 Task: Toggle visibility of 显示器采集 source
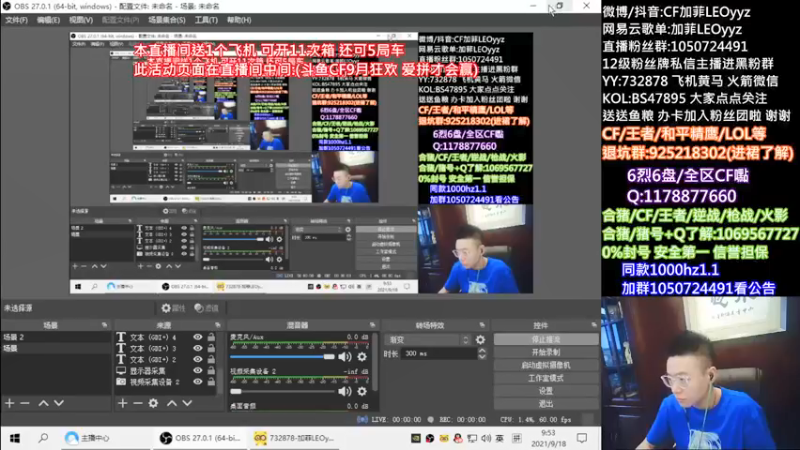[197, 370]
